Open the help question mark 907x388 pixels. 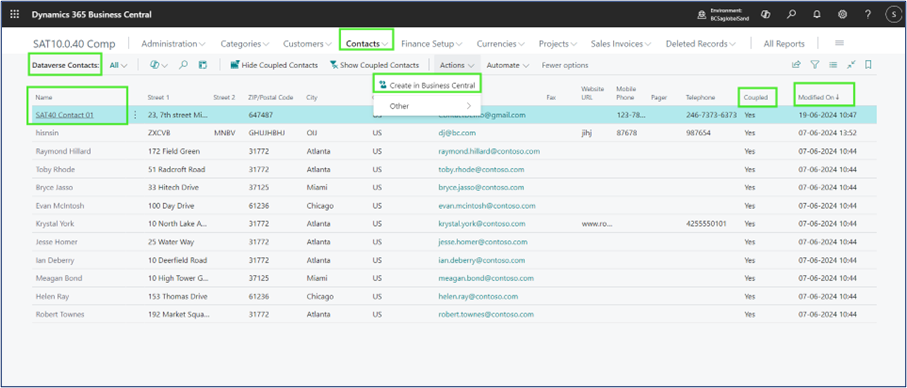(x=868, y=15)
